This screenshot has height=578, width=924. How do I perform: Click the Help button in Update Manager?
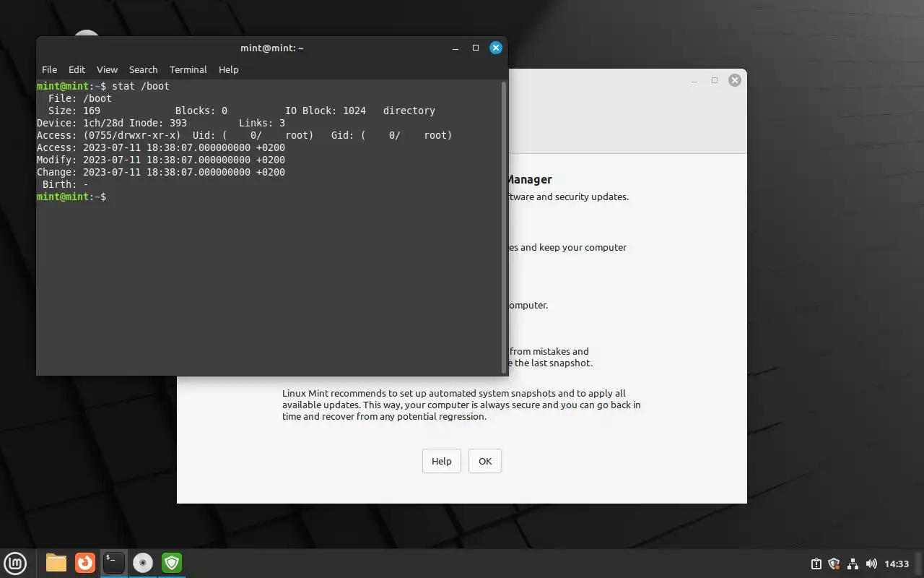442,461
